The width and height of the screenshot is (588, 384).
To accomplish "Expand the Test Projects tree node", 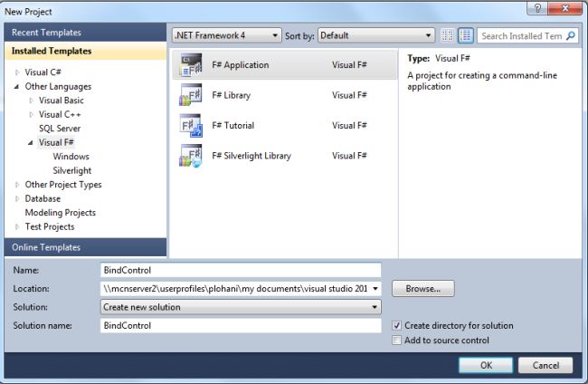I will click(17, 226).
